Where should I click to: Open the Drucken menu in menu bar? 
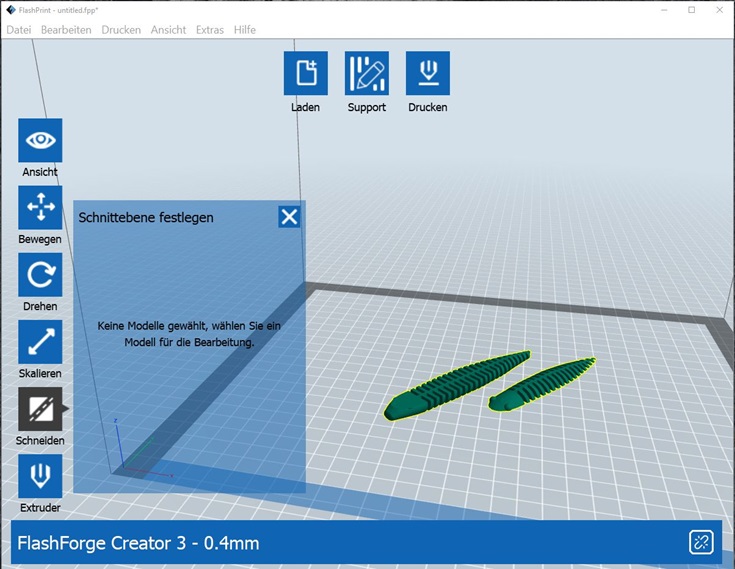pyautogui.click(x=121, y=30)
